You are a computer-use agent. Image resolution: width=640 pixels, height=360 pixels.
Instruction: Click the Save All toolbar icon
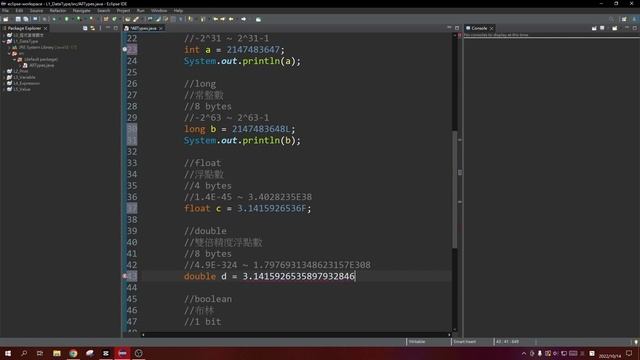tap(26, 19)
